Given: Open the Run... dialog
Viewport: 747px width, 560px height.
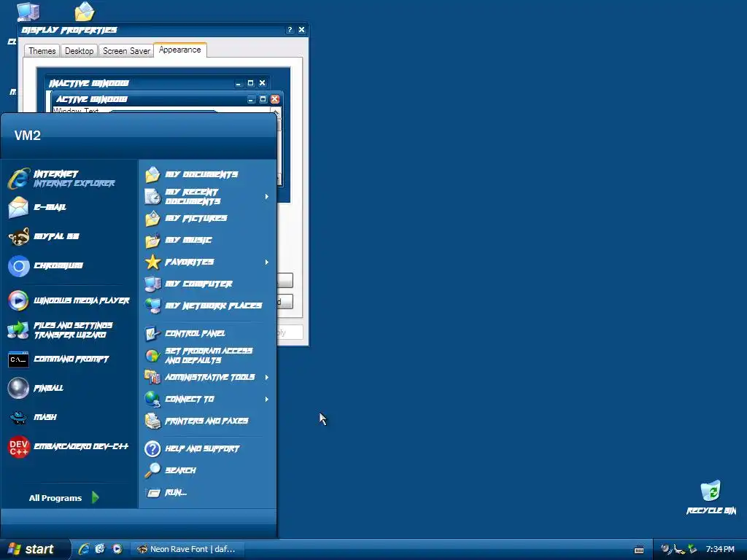Looking at the screenshot, I should (x=208, y=492).
